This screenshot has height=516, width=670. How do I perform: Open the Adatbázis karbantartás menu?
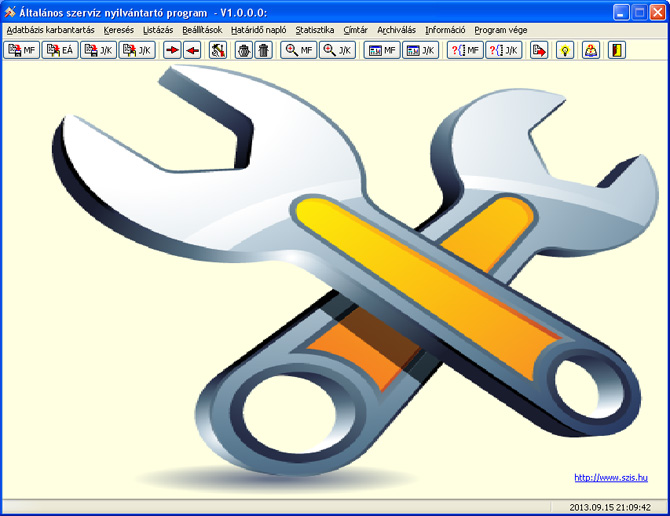tap(50, 30)
